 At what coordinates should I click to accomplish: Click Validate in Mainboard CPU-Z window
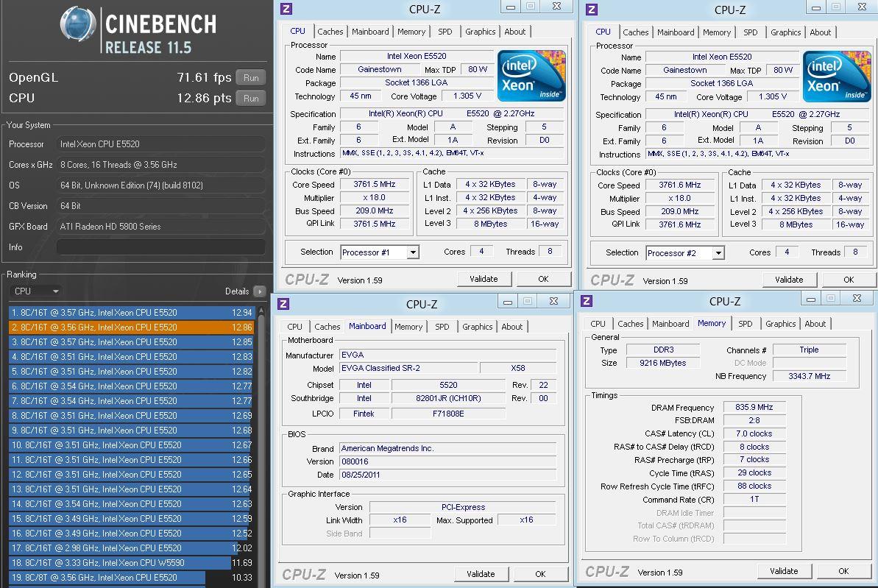(481, 574)
